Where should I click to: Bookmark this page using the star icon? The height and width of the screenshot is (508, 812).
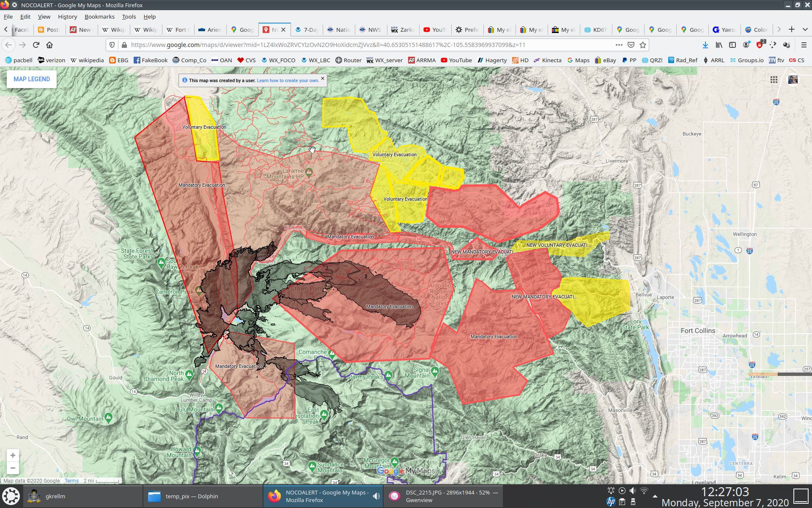pyautogui.click(x=642, y=44)
